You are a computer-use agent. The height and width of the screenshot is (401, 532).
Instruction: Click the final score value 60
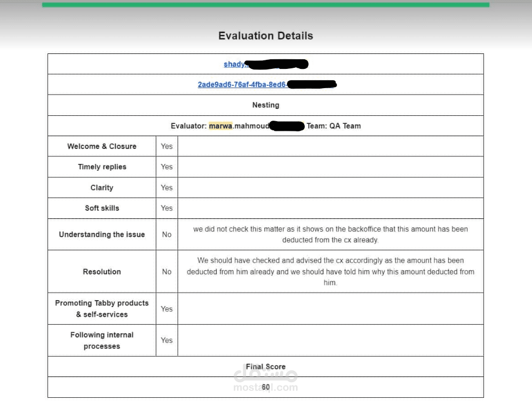click(266, 387)
